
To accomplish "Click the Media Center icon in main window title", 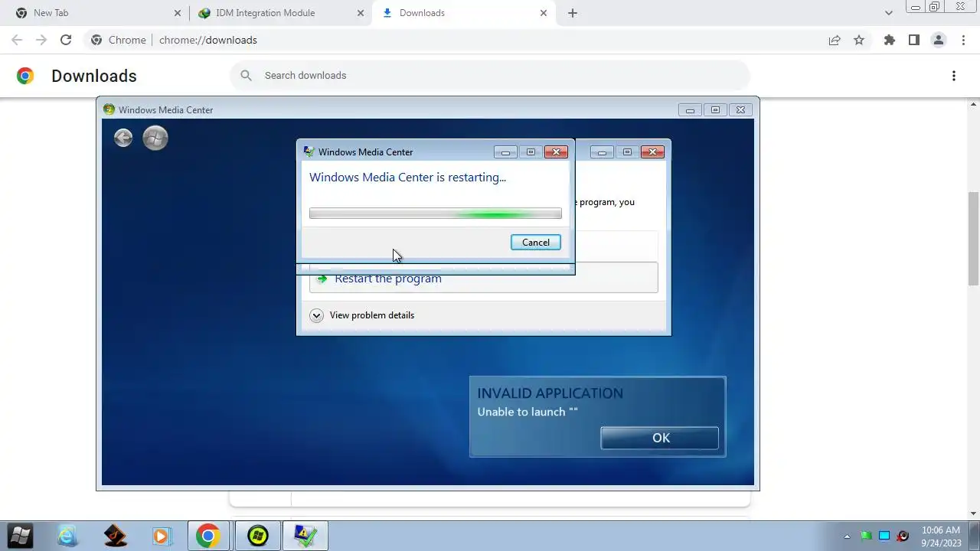I will click(109, 109).
